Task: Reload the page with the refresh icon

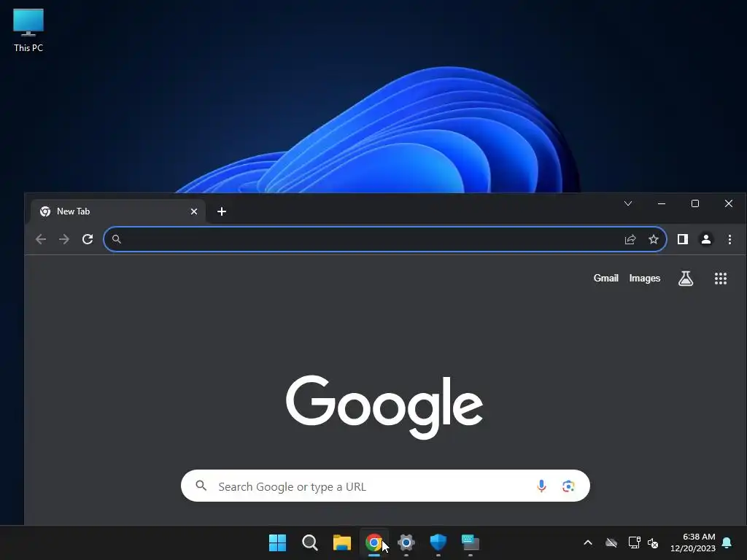Action: point(88,239)
